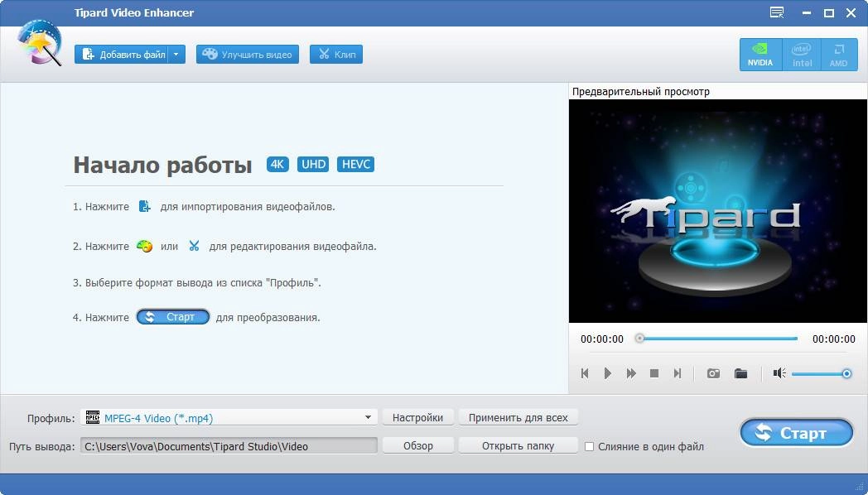The image size is (868, 495).
Task: Open profile Настройки
Action: (418, 417)
